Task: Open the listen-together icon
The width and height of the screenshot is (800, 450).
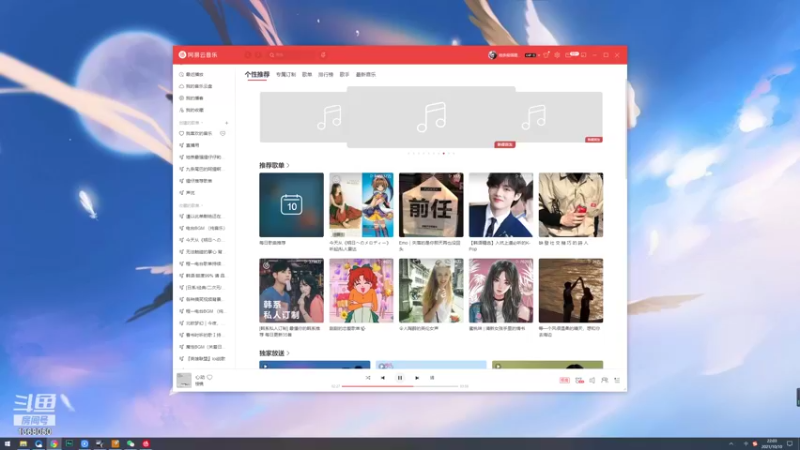Action: [605, 380]
